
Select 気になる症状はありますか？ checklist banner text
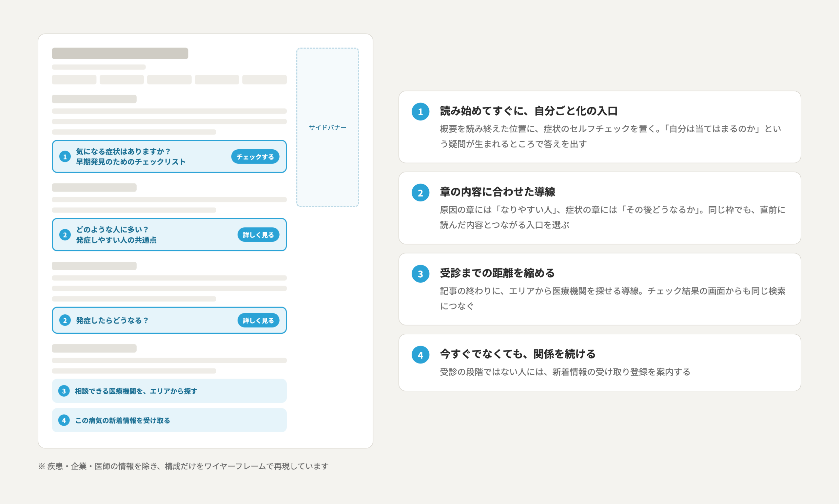[131, 157]
